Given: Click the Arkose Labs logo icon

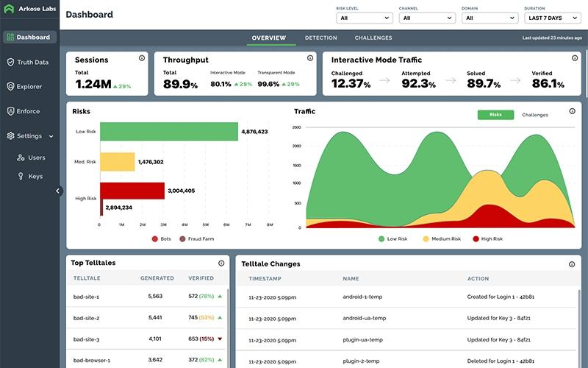Looking at the screenshot, I should (9, 9).
